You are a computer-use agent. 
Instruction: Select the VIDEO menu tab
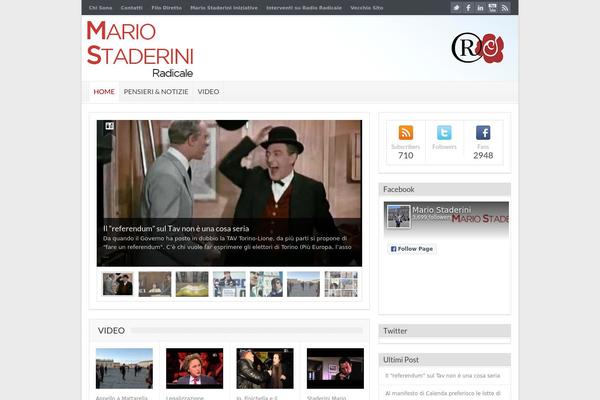tap(208, 91)
